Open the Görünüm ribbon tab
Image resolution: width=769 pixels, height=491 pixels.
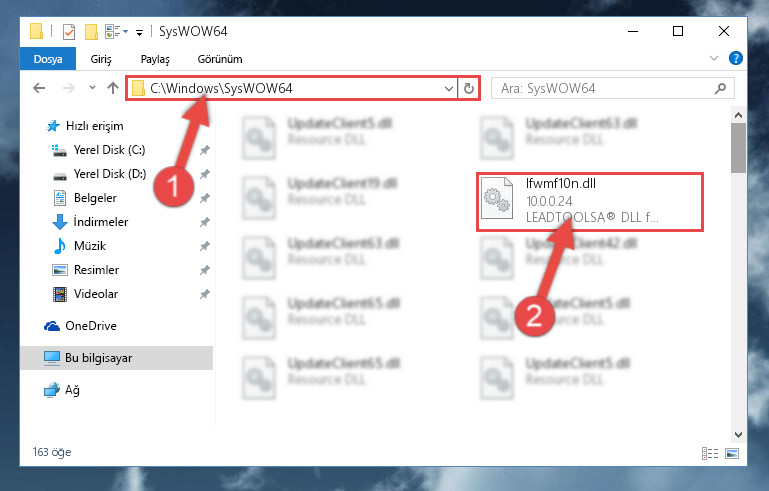(x=220, y=59)
